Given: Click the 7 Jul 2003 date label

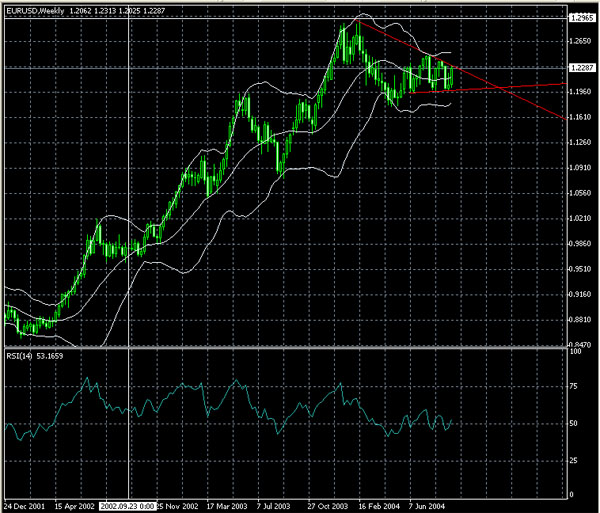Looking at the screenshot, I should pyautogui.click(x=274, y=506).
